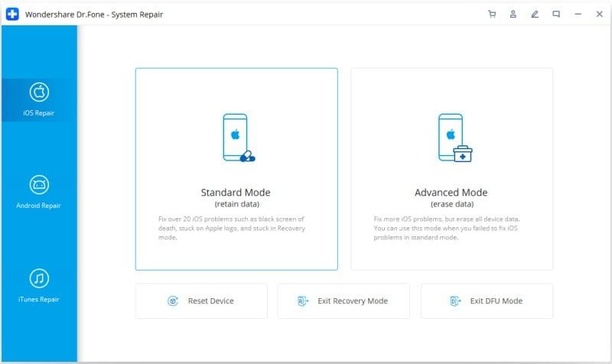Click the shopping cart icon in title bar

tap(492, 14)
